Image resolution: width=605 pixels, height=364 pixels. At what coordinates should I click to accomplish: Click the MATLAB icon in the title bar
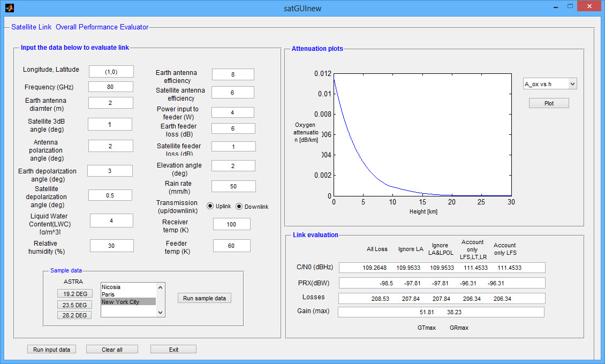point(9,7)
